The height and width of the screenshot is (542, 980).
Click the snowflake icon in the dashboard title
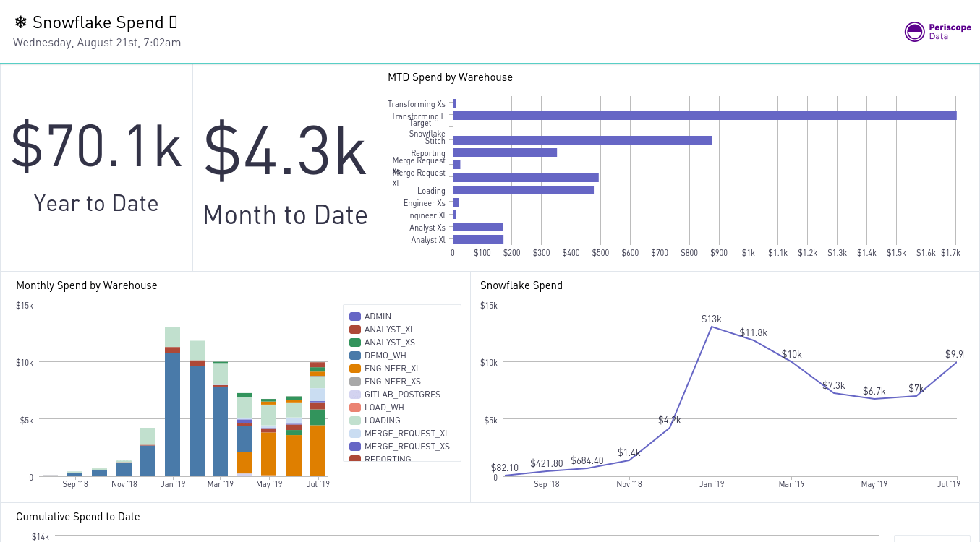click(20, 22)
